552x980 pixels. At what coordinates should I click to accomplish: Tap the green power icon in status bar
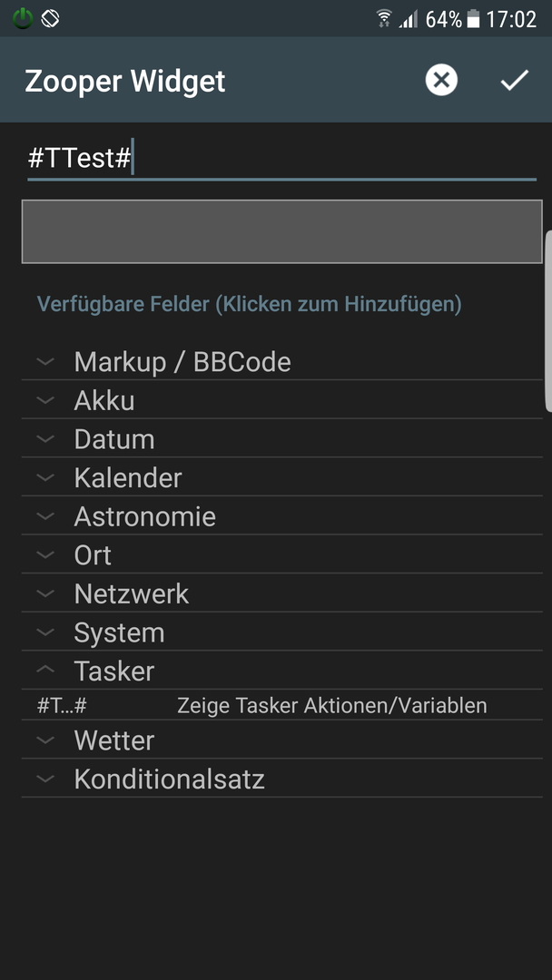[23, 19]
